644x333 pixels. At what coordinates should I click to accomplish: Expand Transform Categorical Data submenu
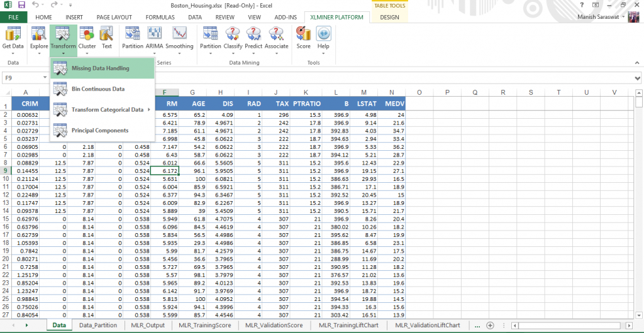tap(108, 110)
